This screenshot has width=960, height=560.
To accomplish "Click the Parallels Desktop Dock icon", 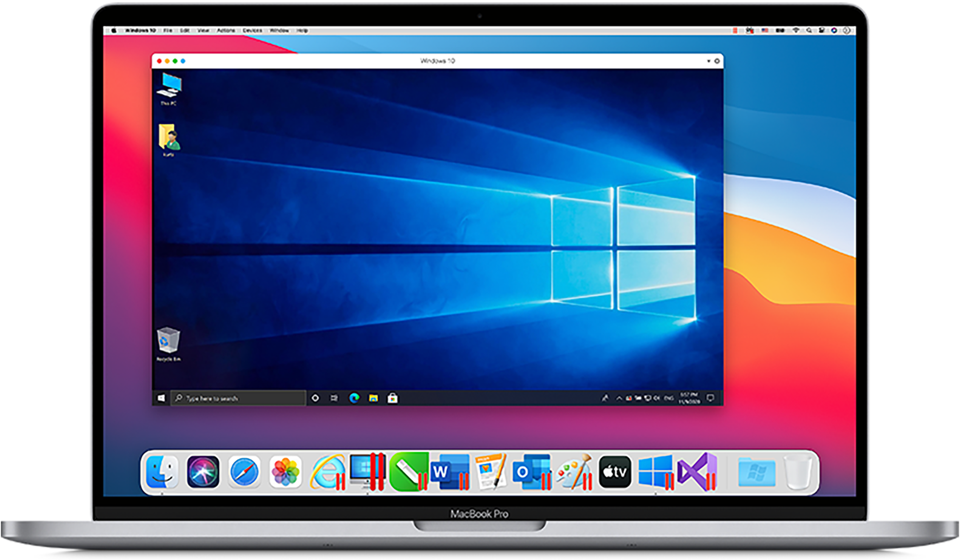I will 367,471.
